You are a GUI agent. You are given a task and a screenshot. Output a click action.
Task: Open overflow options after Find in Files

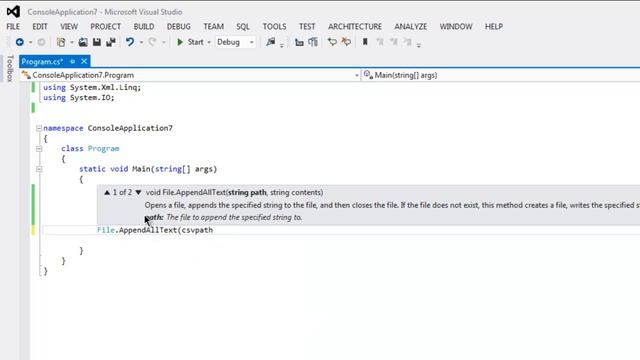coord(282,45)
